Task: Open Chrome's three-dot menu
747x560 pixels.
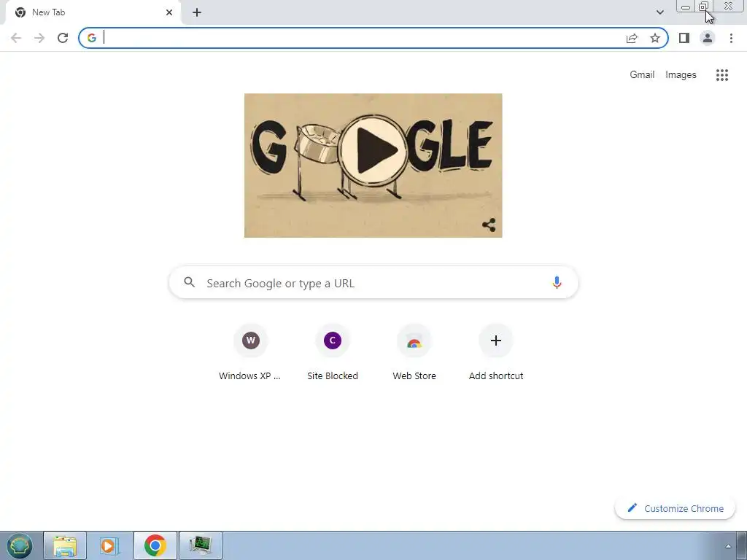Action: [731, 38]
